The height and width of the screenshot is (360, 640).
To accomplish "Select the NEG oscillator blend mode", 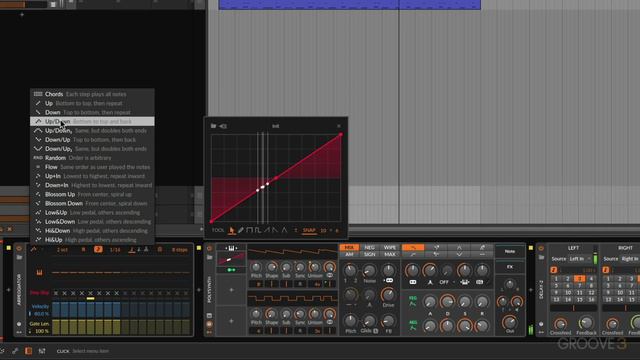I will click(x=369, y=247).
